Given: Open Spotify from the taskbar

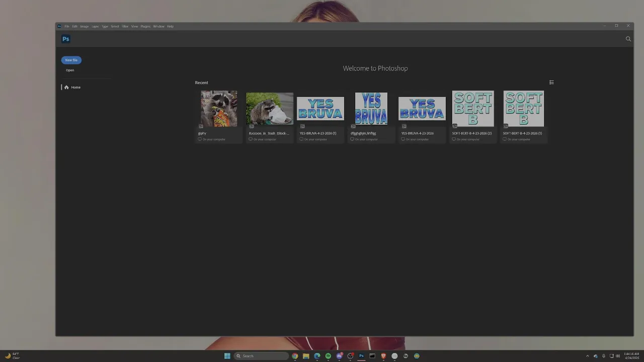Looking at the screenshot, I should (328, 356).
